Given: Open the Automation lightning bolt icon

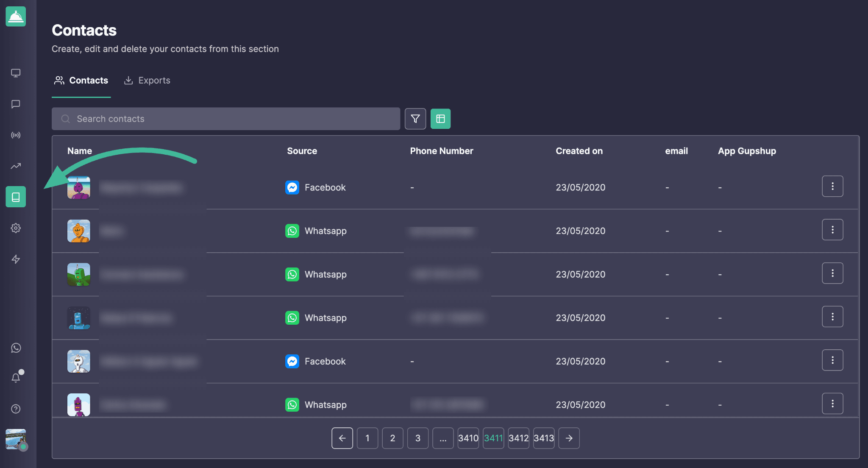Looking at the screenshot, I should [x=16, y=259].
